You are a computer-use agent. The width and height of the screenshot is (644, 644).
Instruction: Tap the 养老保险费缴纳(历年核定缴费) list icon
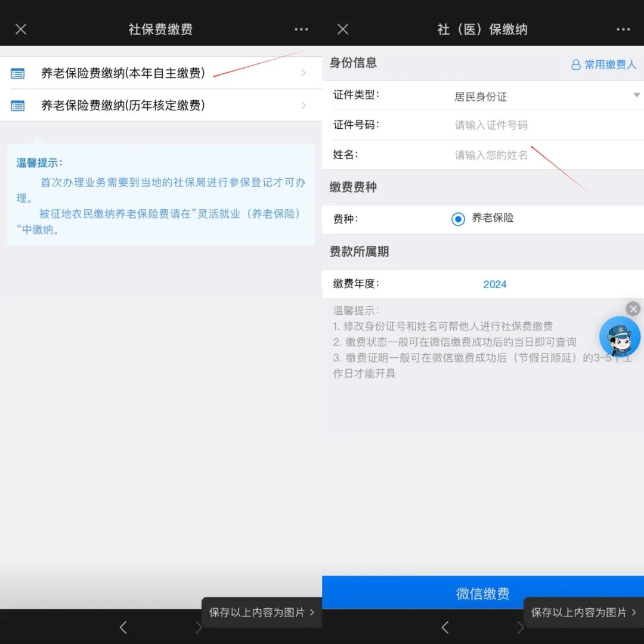pos(17,106)
